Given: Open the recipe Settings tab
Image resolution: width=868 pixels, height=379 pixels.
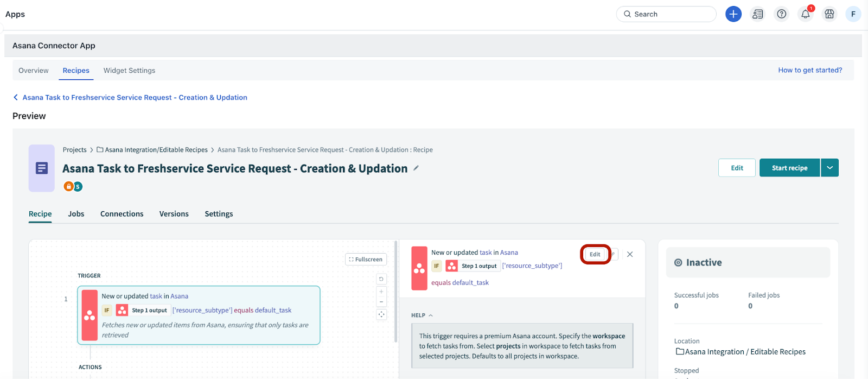Looking at the screenshot, I should [x=219, y=214].
